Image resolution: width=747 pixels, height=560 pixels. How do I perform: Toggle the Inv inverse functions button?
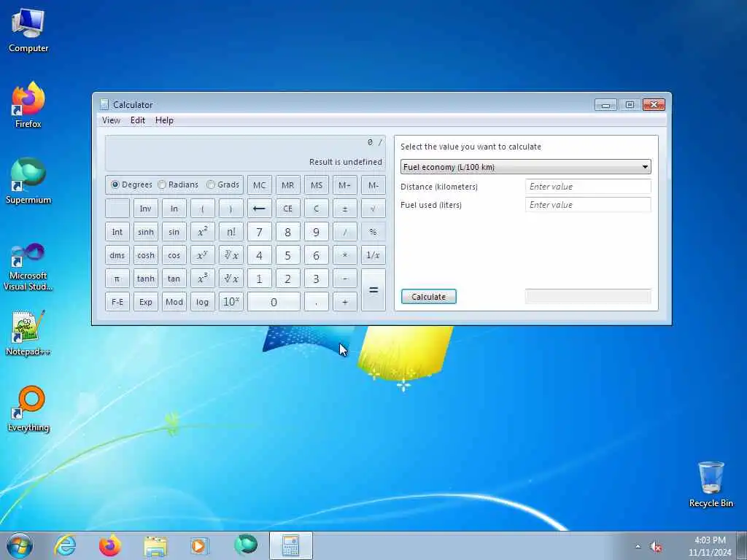pos(146,209)
